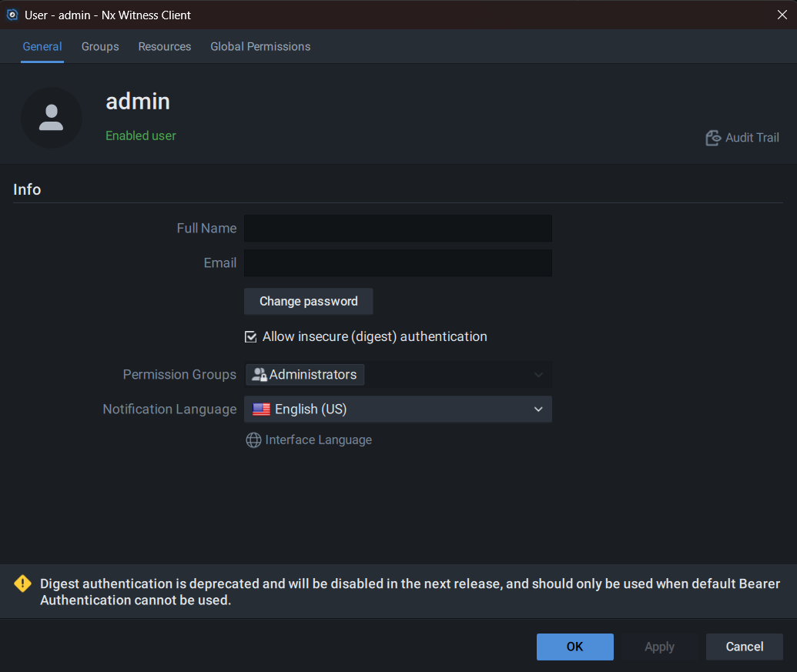The width and height of the screenshot is (797, 672).
Task: Switch to the General tab
Action: click(x=42, y=47)
